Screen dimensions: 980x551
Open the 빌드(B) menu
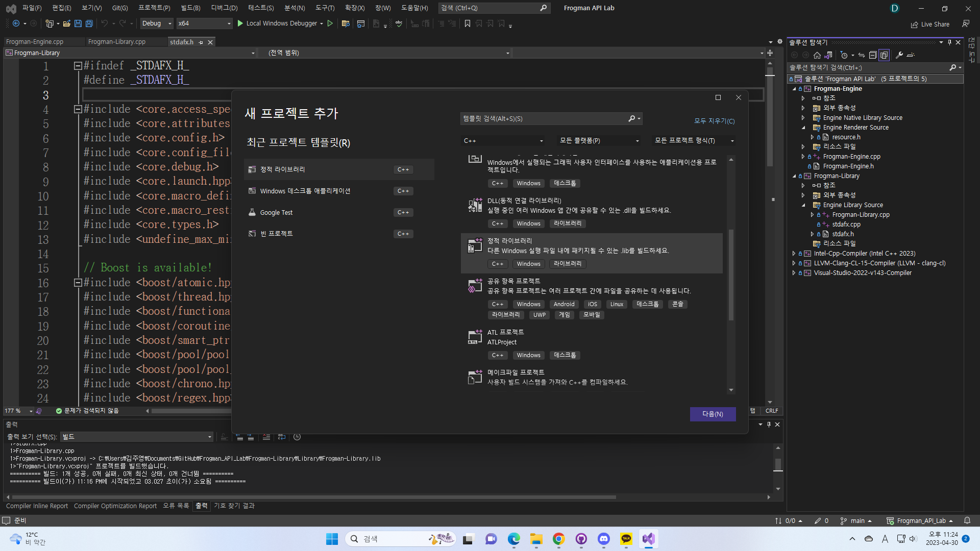190,8
